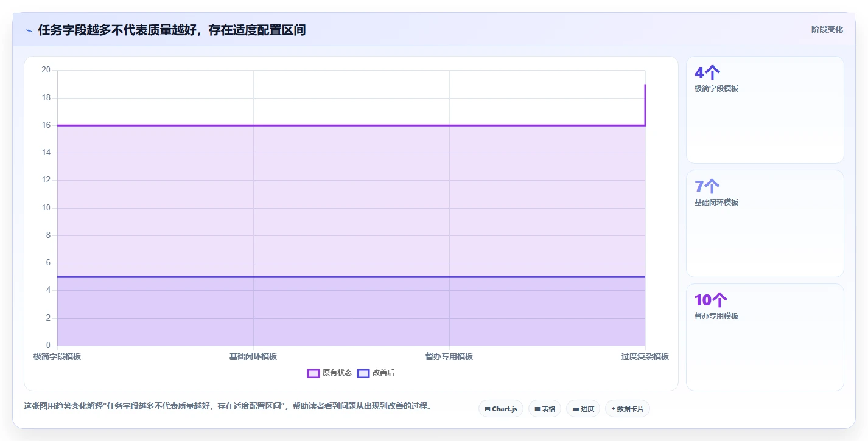The image size is (868, 441).
Task: Click the y-axis value 18
Action: [x=46, y=97]
